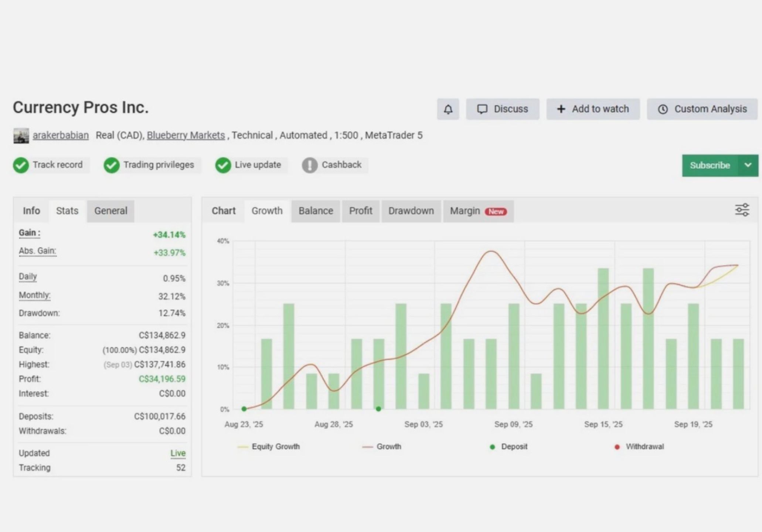This screenshot has height=532, width=762.
Task: Open the Balance chart tab
Action: [x=316, y=211]
